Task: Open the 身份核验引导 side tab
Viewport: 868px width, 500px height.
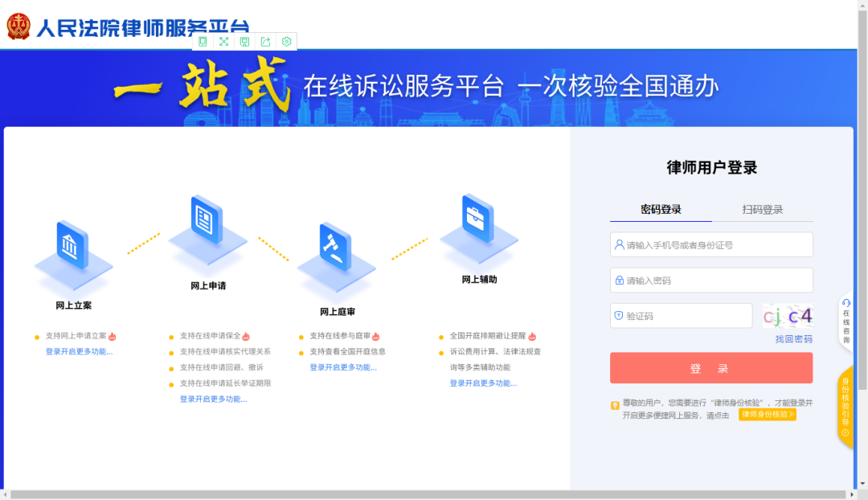Action: tap(845, 407)
